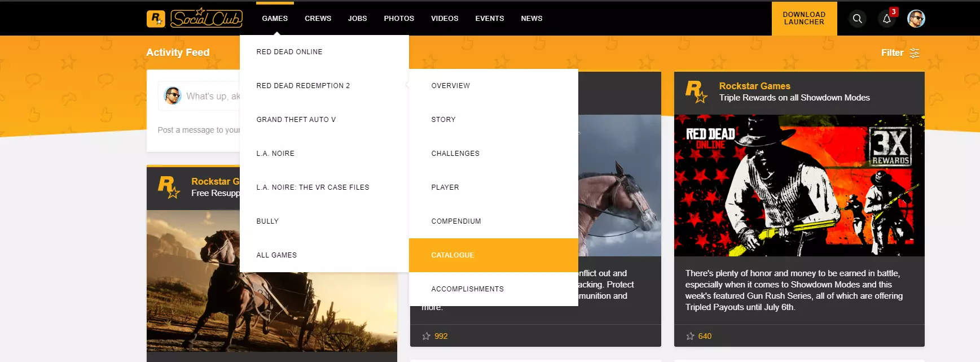
Task: Open Triple Rewards on all Showdown Modes
Action: pos(794,98)
